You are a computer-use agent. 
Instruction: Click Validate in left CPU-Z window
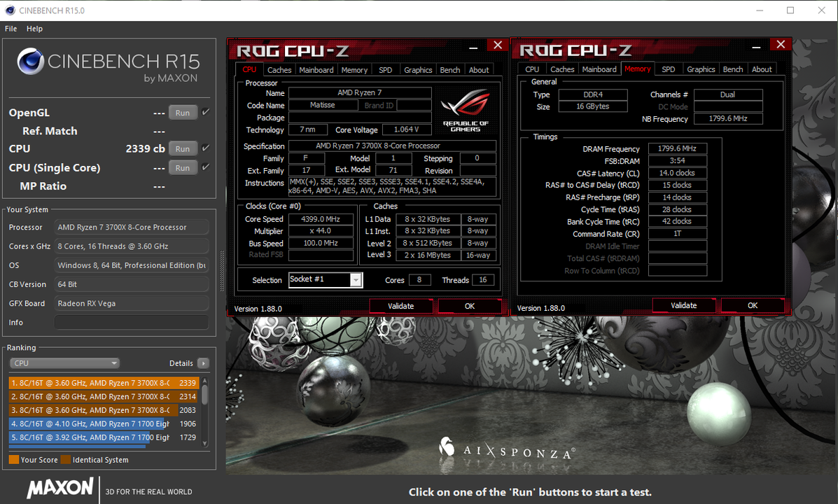coord(401,306)
